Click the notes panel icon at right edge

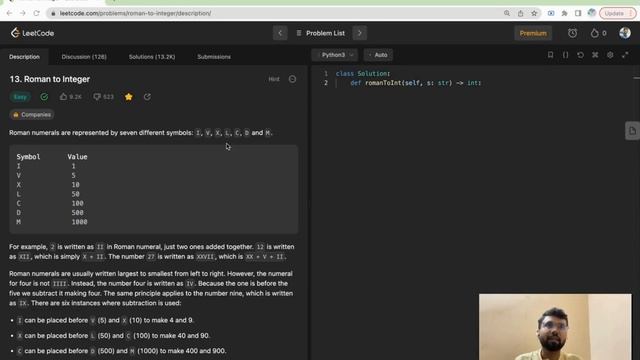click(632, 131)
